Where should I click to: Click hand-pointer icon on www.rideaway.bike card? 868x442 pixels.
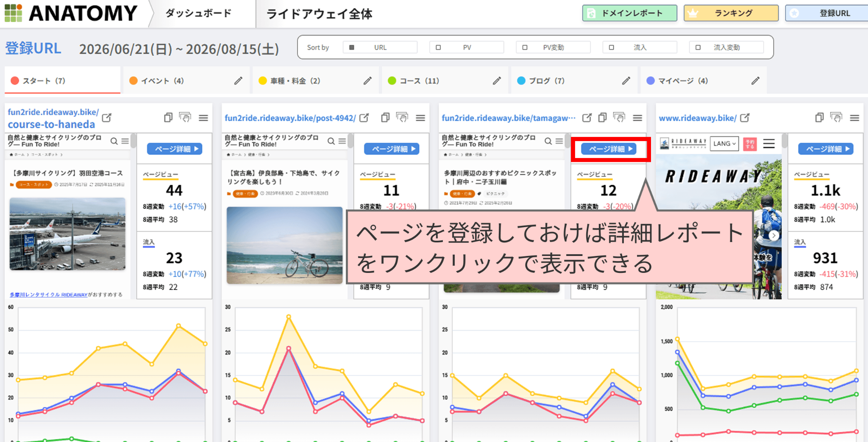[836, 117]
